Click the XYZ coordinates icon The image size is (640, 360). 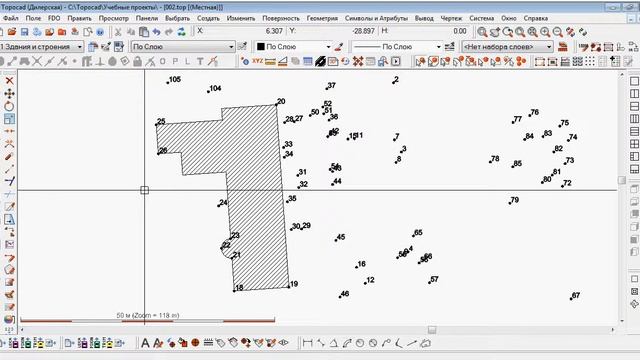click(258, 61)
